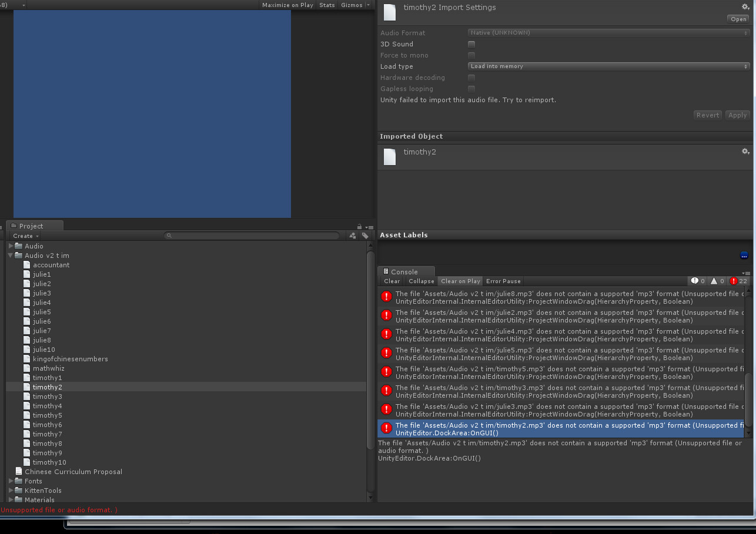Select the timothy5 asset in the Project panel
The height and width of the screenshot is (534, 756).
point(46,415)
